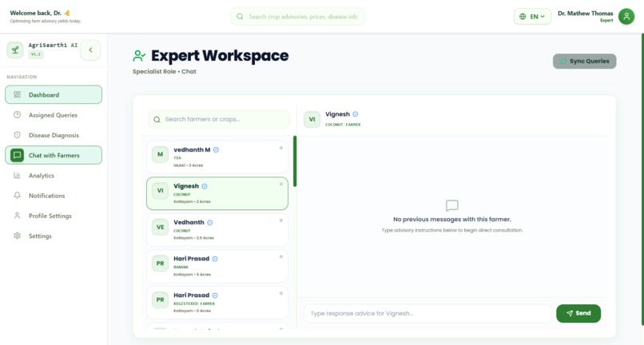
Task: Focus the response advice field for Vignesh
Action: pos(428,313)
